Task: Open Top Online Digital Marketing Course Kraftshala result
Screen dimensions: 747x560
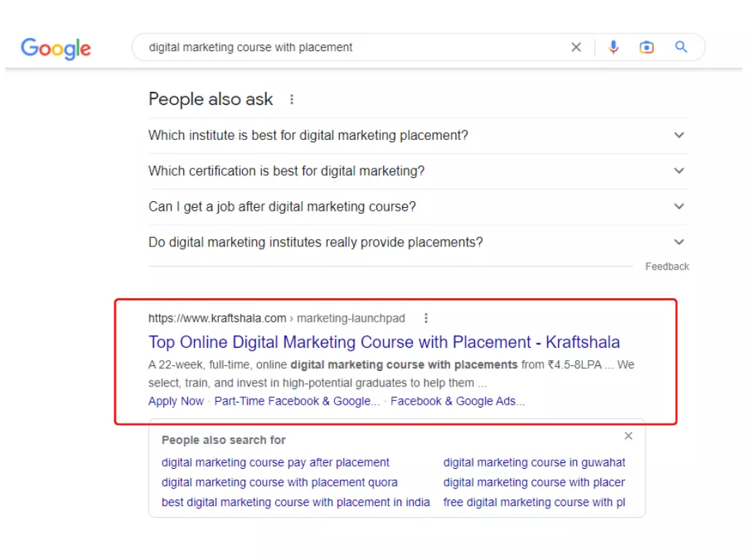Action: point(384,342)
